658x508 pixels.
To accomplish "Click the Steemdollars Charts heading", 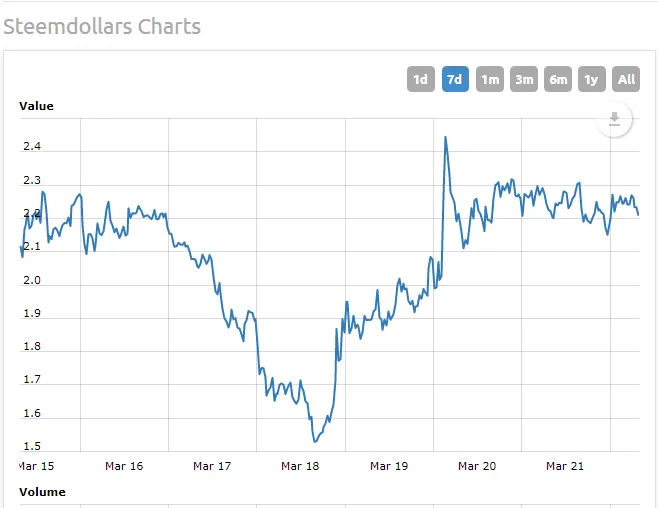I will click(x=101, y=26).
